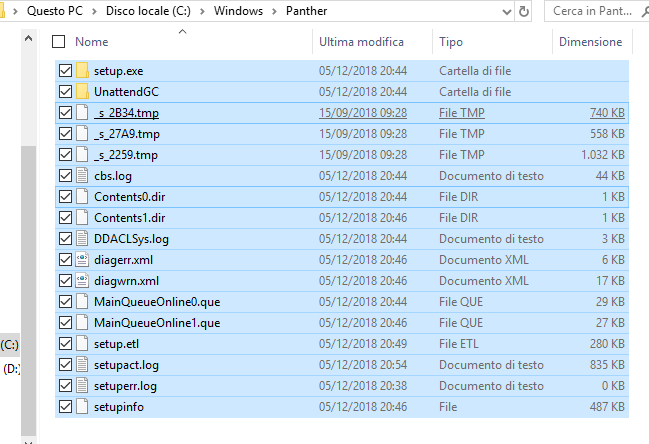
Task: Expand the chevron after Questo PC
Action: point(94,11)
